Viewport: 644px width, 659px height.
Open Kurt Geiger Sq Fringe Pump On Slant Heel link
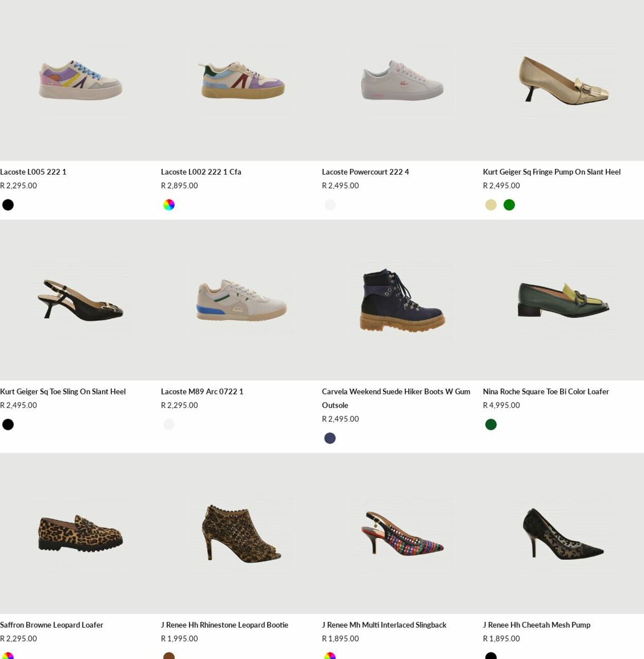pyautogui.click(x=552, y=172)
